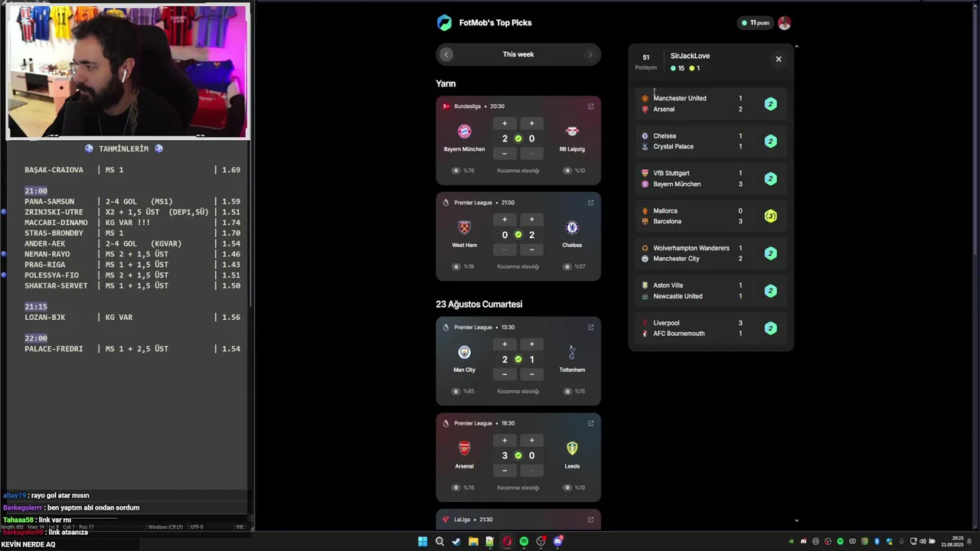980x551 pixels.
Task: Click the Bayern München %76 win probability
Action: [x=464, y=171]
